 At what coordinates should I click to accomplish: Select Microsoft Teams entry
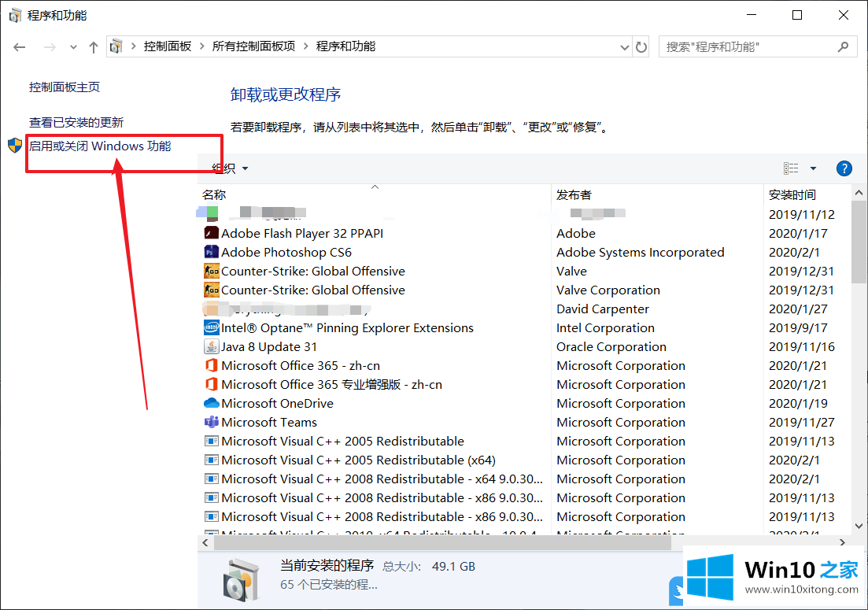pyautogui.click(x=269, y=422)
